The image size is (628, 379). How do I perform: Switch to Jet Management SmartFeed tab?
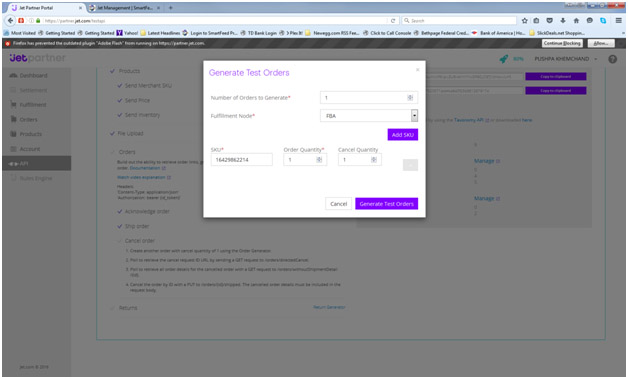124,8
